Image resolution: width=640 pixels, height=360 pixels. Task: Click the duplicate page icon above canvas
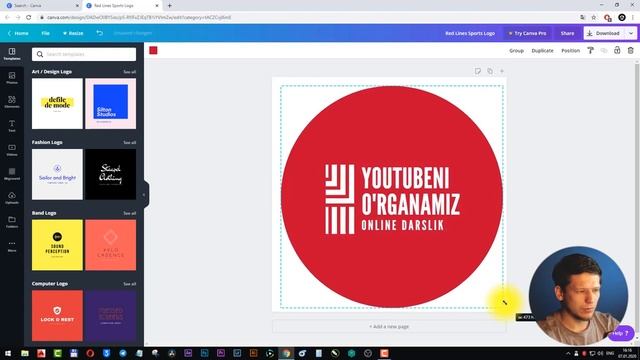pyautogui.click(x=490, y=71)
